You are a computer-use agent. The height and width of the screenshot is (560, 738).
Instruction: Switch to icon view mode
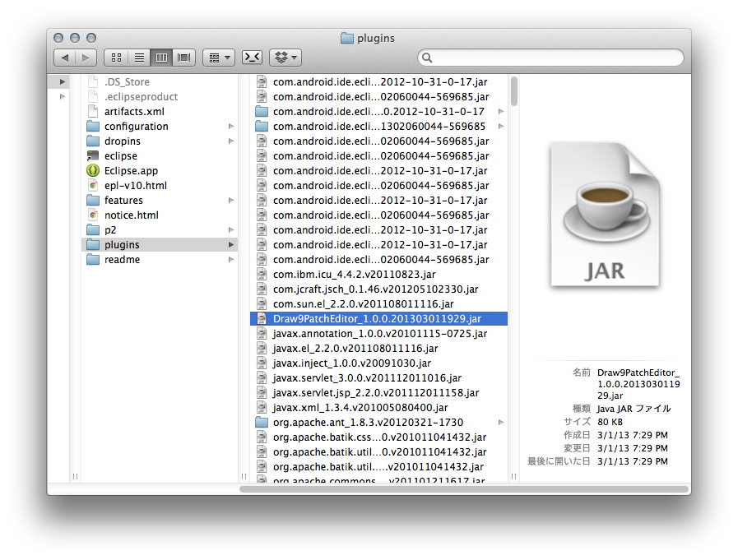(x=116, y=58)
